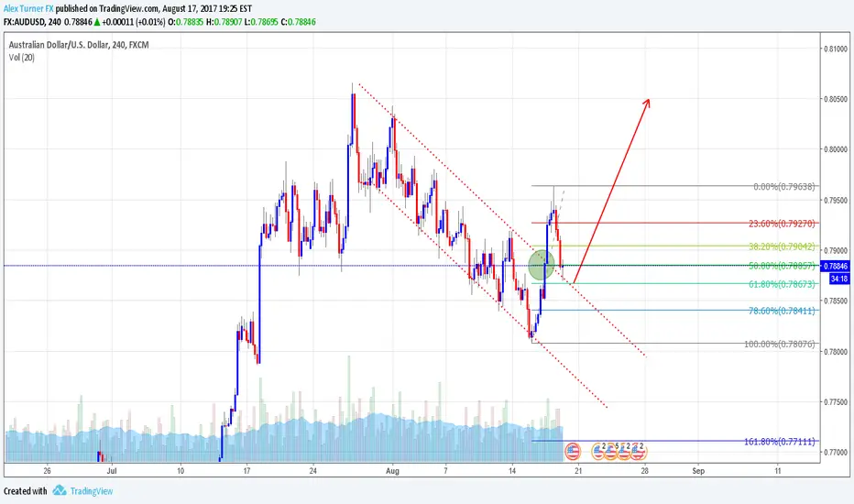Click the O:0.78835 open value in header
The height and width of the screenshot is (504, 854).
pos(186,22)
